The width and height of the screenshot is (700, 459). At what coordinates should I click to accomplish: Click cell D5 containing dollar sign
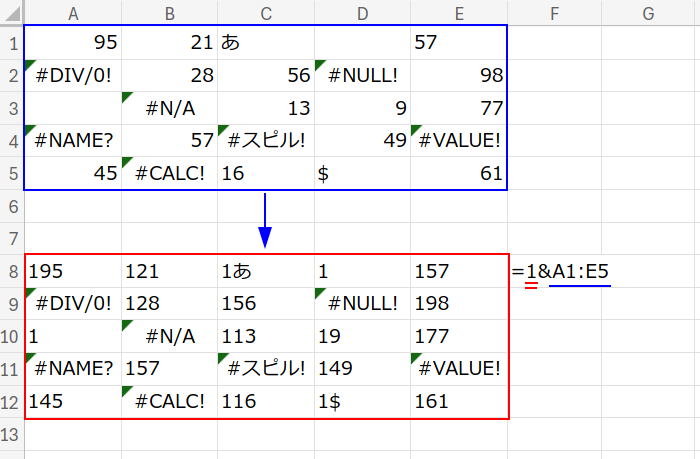click(362, 174)
